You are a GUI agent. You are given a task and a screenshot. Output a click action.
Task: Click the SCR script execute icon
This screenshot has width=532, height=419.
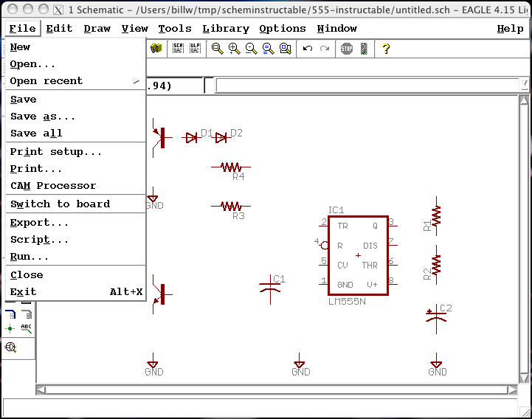tap(178, 49)
